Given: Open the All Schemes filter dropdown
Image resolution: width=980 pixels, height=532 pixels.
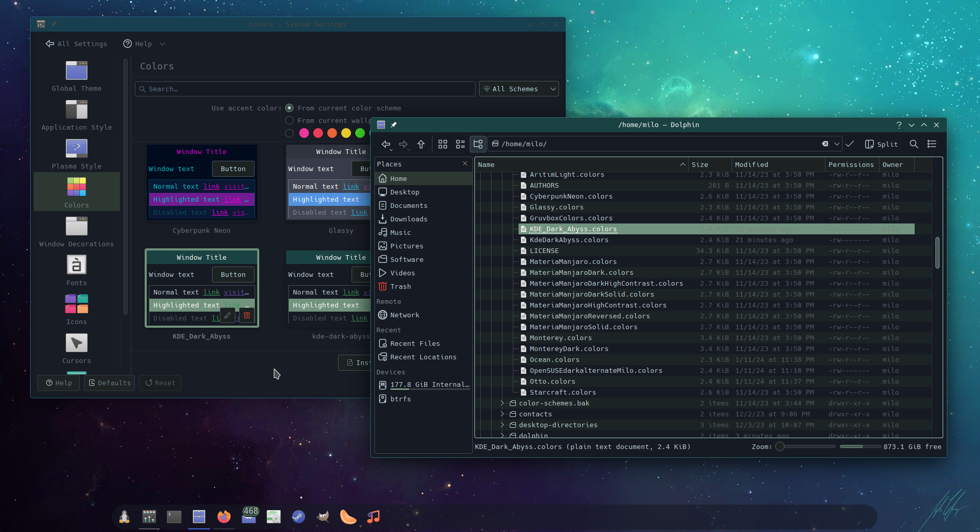Looking at the screenshot, I should point(519,89).
